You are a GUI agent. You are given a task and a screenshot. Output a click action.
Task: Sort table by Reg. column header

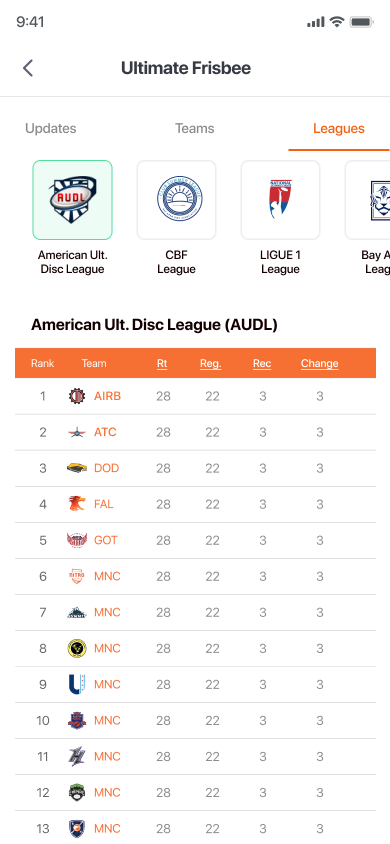(211, 363)
